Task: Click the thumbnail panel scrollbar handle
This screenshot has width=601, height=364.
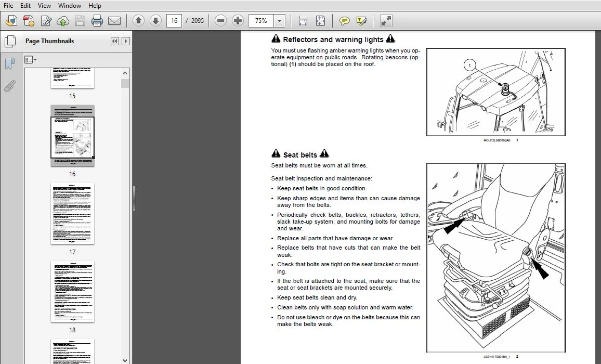Action: point(125,83)
